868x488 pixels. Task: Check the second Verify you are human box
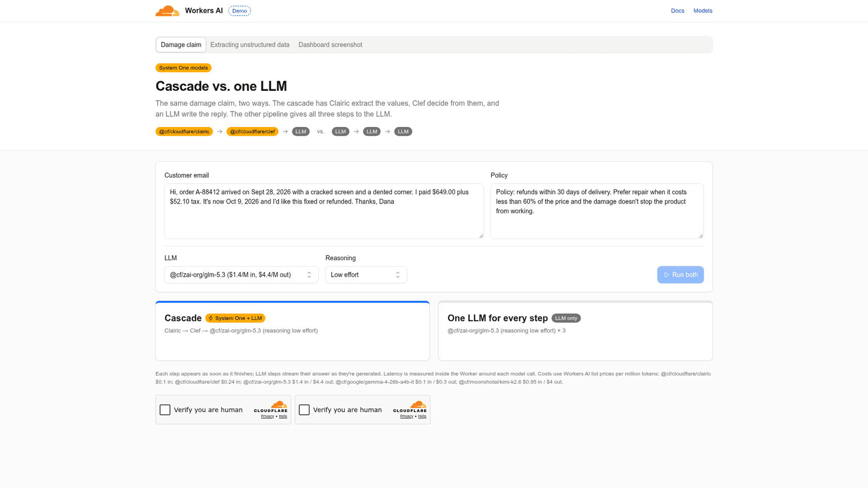tap(304, 410)
